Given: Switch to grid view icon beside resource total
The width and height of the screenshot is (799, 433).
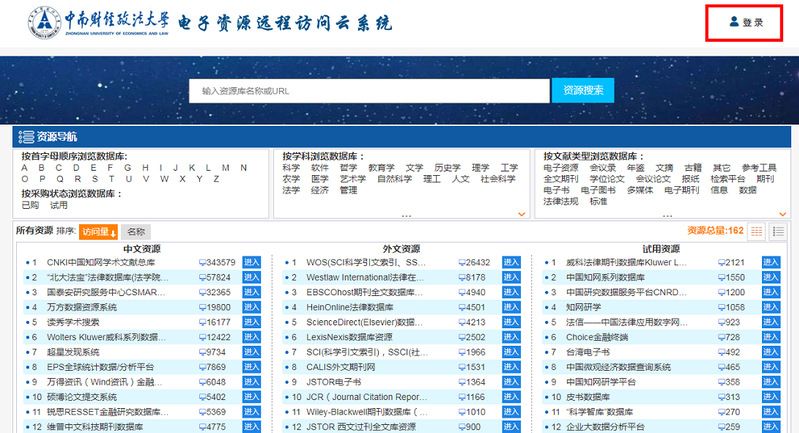Looking at the screenshot, I should tap(757, 231).
